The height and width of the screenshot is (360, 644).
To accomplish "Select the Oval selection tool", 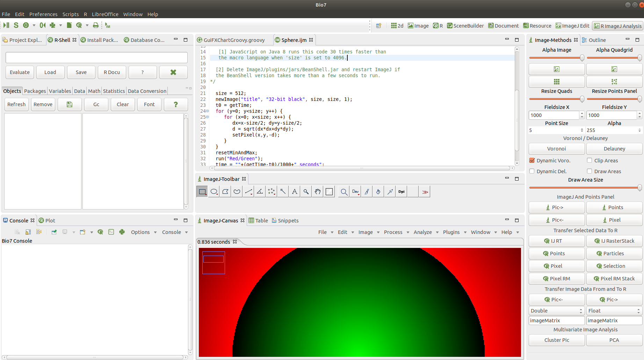I will click(x=214, y=191).
